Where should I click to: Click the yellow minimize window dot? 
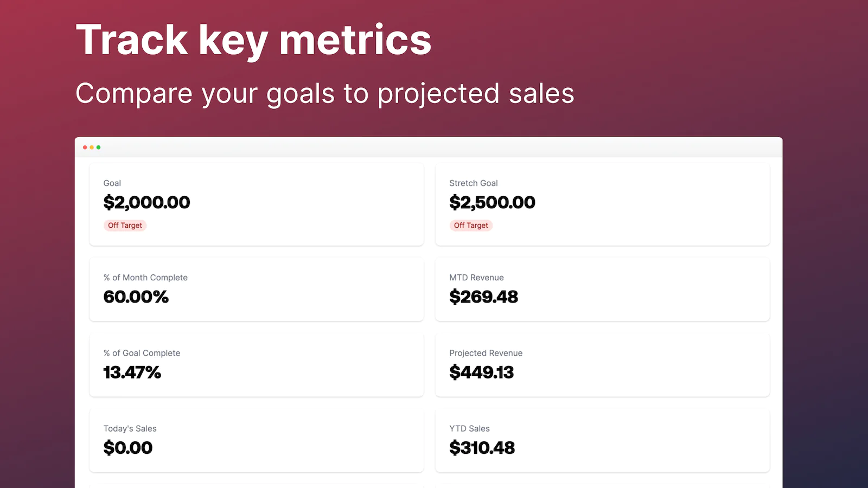(x=92, y=147)
